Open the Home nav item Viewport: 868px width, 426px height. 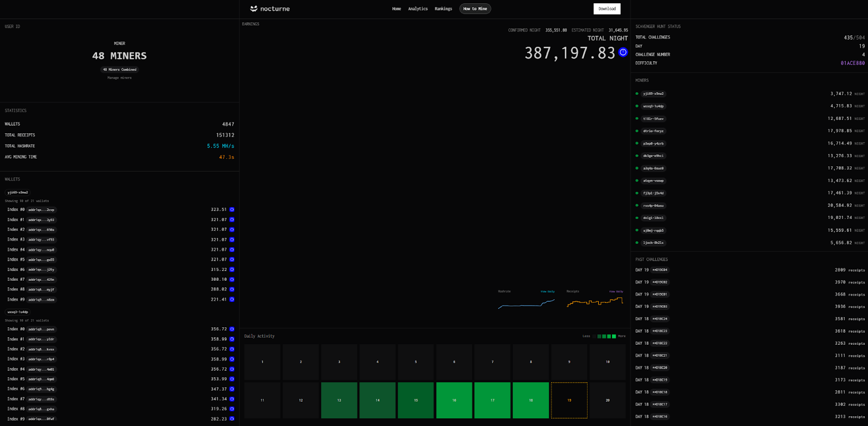(x=397, y=9)
